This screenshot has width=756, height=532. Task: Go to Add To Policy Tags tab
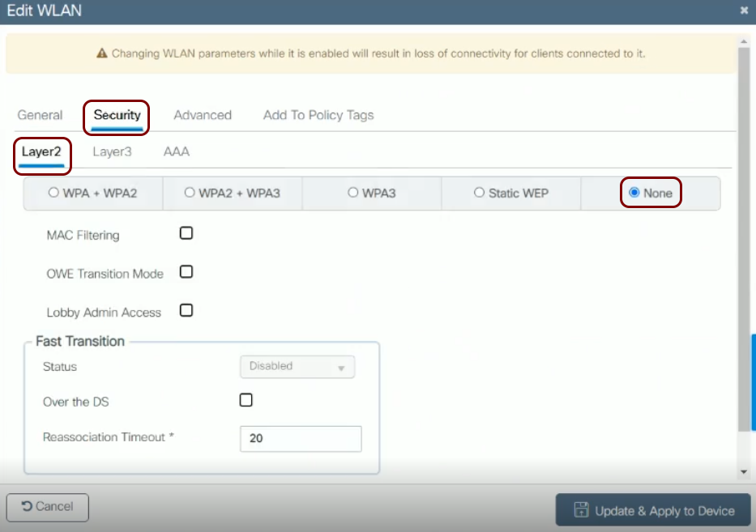coord(318,115)
